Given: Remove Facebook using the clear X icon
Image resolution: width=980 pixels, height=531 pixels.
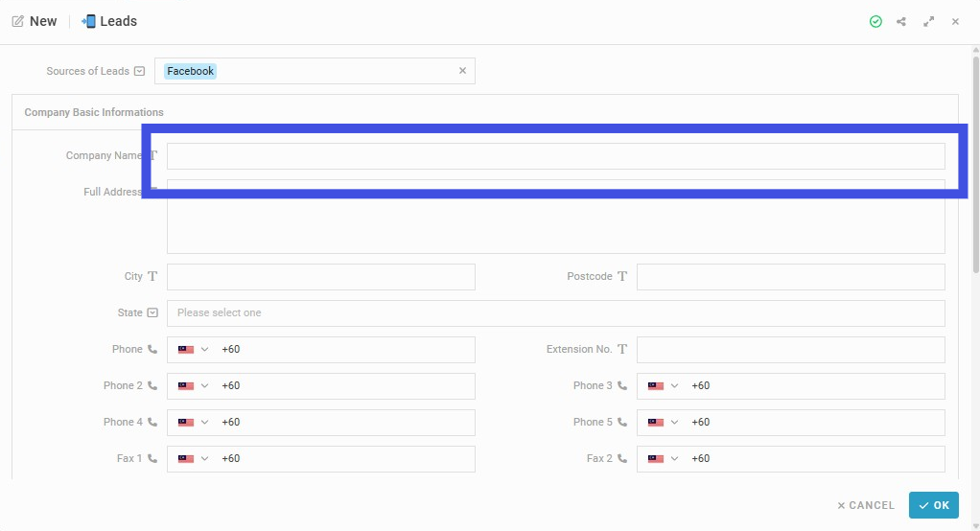Looking at the screenshot, I should pyautogui.click(x=462, y=71).
